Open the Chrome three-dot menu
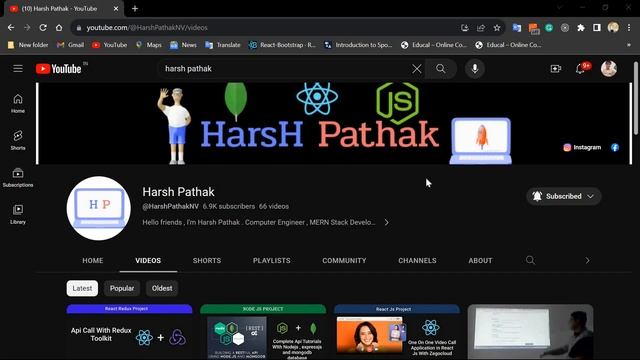640x360 pixels. (629, 28)
